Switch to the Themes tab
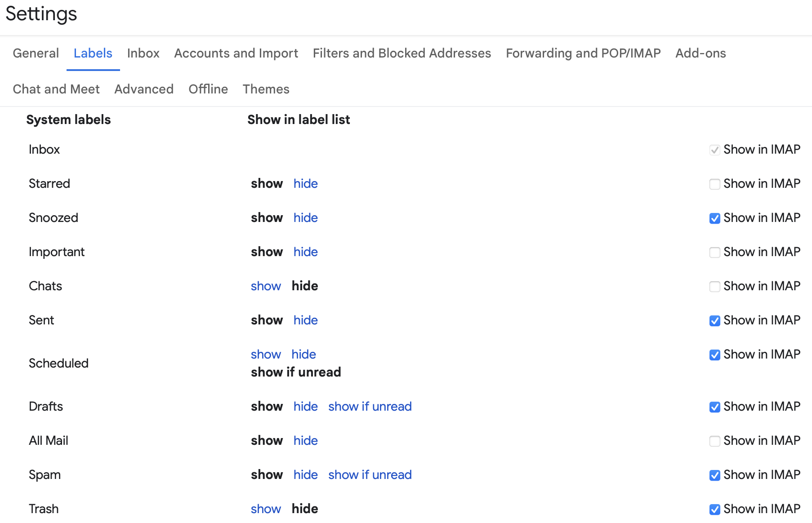Image resolution: width=812 pixels, height=523 pixels. point(265,89)
